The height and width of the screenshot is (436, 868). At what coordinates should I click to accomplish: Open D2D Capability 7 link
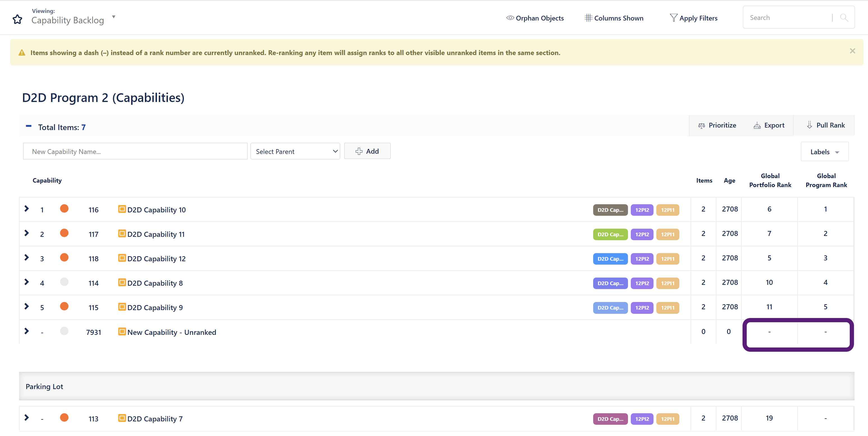[155, 419]
